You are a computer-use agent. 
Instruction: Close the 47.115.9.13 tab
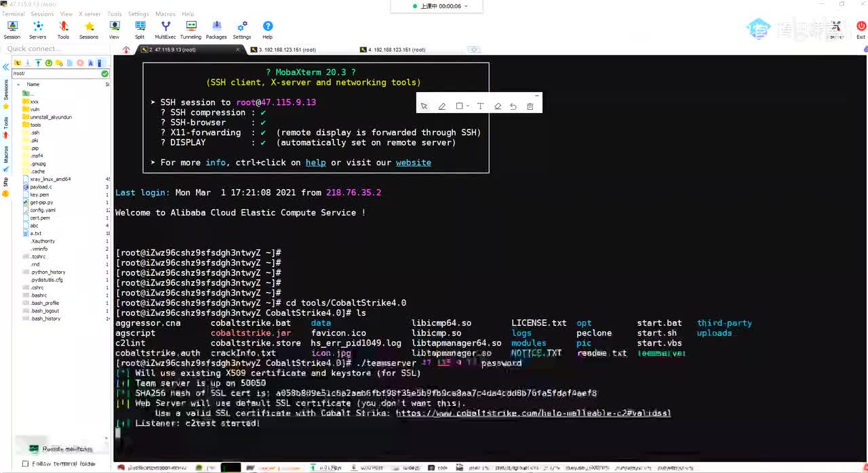point(238,49)
